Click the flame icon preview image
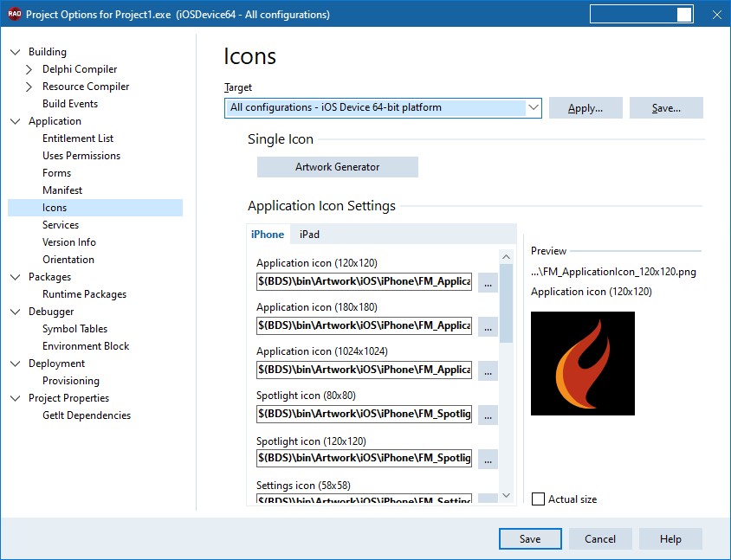This screenshot has width=731, height=560. (x=583, y=364)
